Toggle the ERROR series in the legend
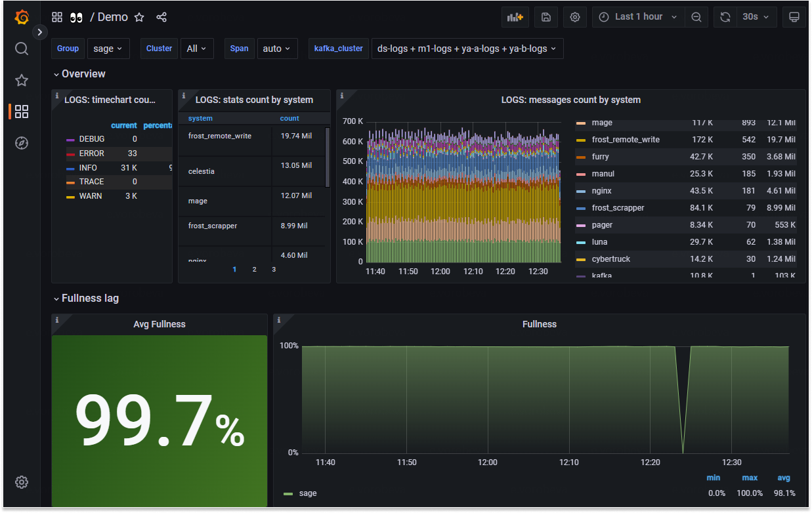Image resolution: width=812 pixels, height=513 pixels. (x=91, y=154)
